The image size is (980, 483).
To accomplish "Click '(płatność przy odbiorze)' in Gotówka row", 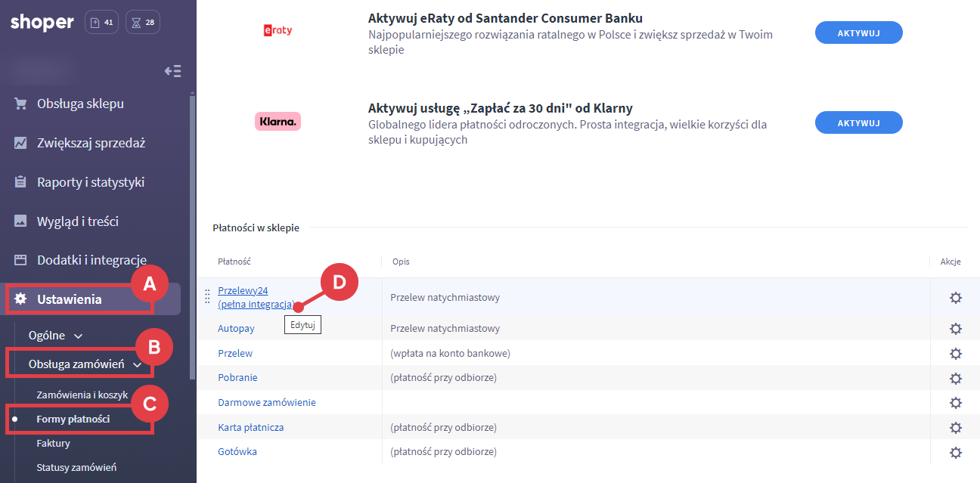I will (443, 451).
